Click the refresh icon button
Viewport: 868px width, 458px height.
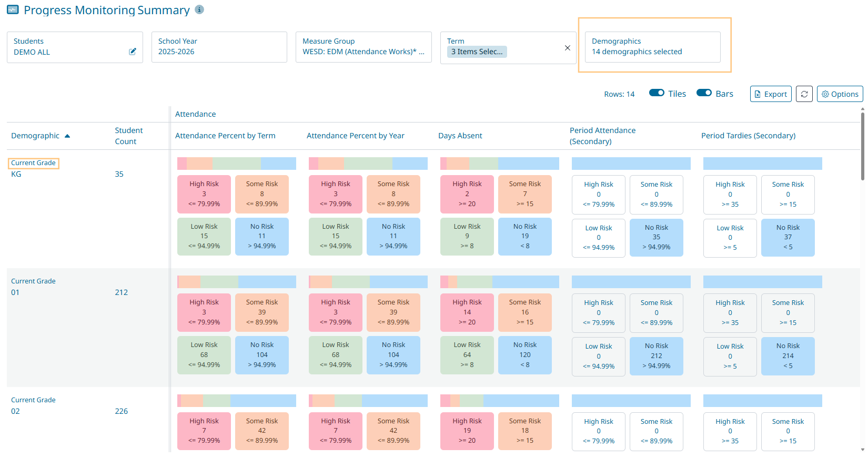(804, 94)
